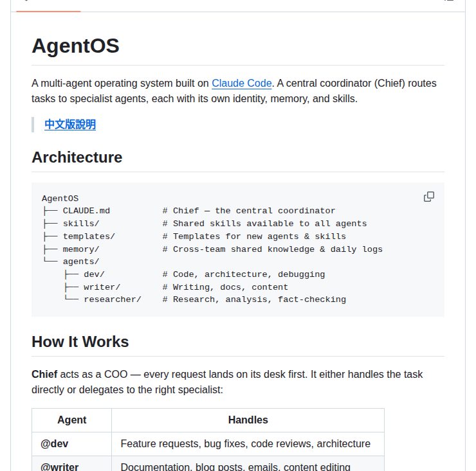Click 'Feature requests, bug fixes' table cell
This screenshot has width=476, height=471.
pos(248,444)
